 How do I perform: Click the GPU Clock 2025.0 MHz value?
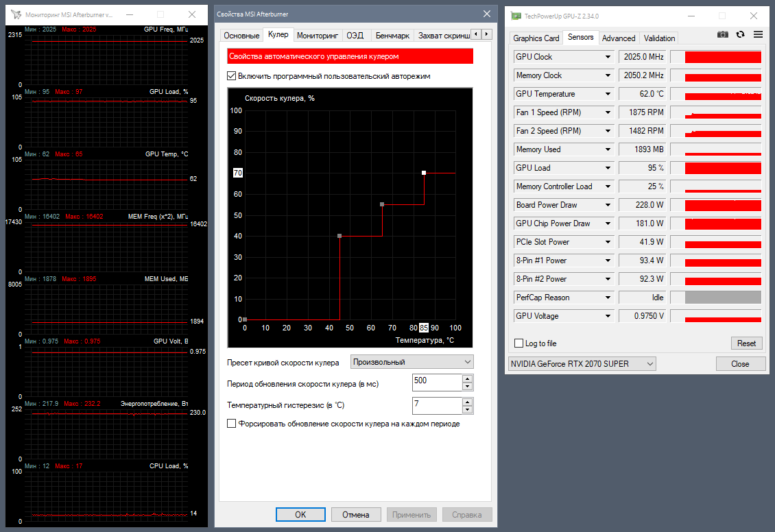[642, 57]
